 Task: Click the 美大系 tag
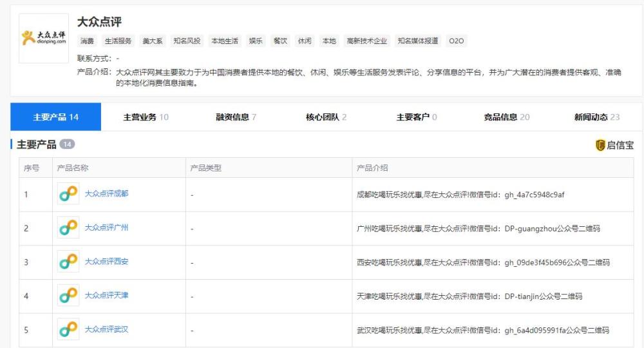(153, 41)
